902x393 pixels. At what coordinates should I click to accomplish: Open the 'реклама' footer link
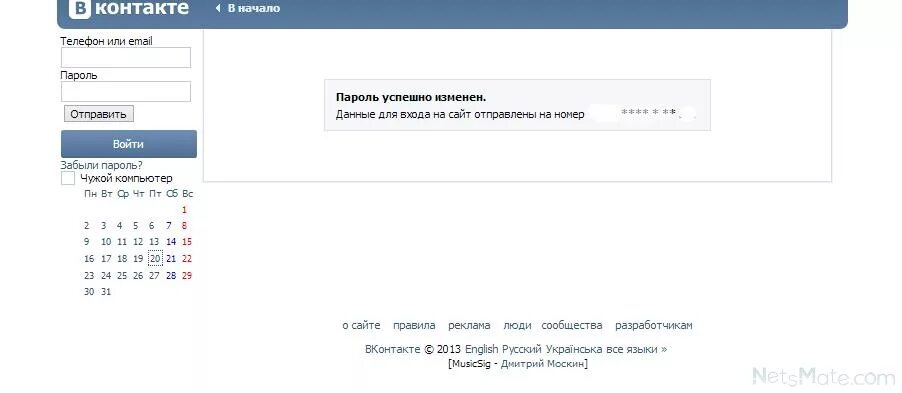pos(469,326)
